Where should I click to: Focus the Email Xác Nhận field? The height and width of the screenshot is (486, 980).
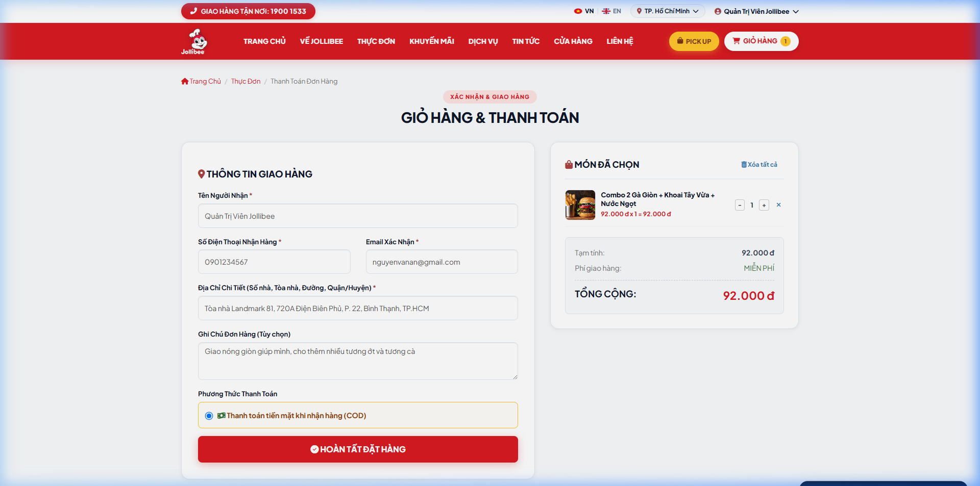click(442, 262)
